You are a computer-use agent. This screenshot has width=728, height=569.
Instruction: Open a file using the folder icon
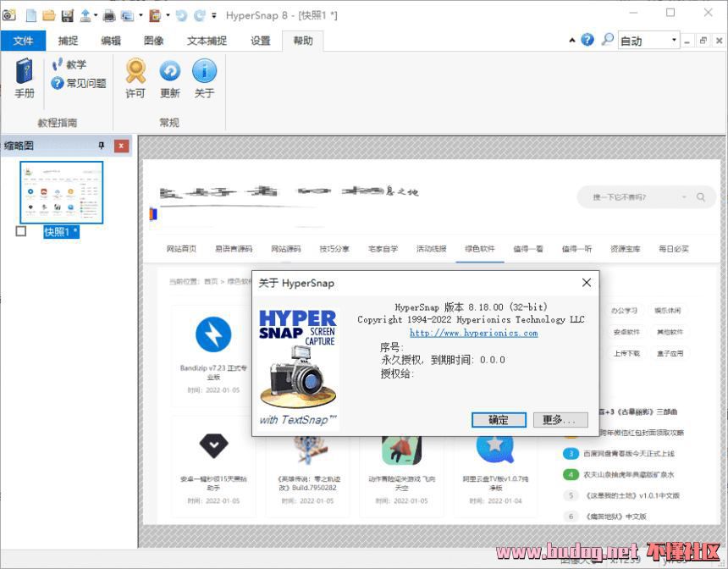click(x=49, y=15)
